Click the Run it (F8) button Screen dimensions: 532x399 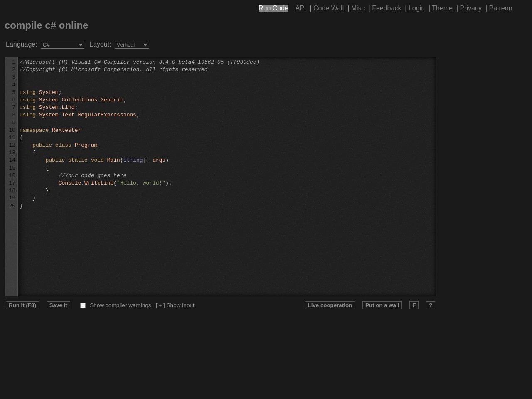[x=22, y=305]
